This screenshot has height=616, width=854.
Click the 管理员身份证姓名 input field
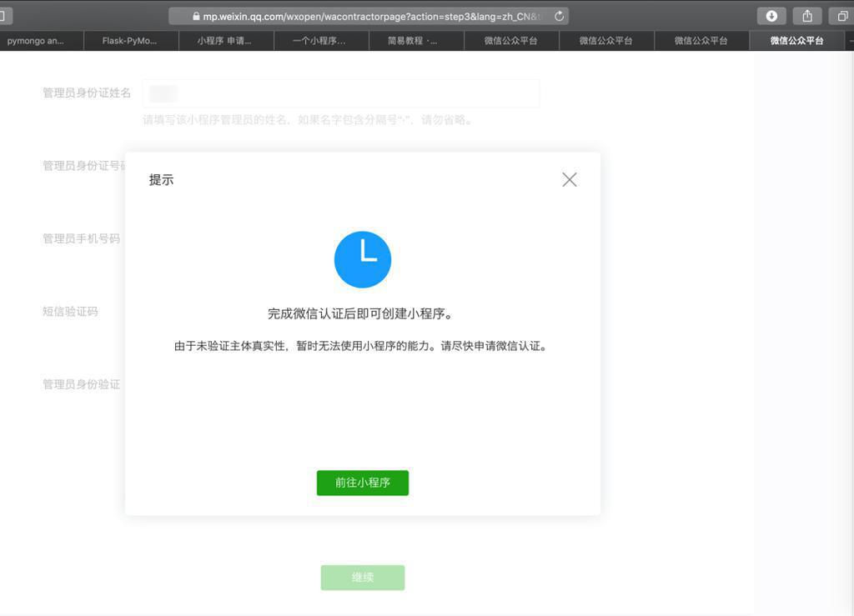pyautogui.click(x=341, y=93)
